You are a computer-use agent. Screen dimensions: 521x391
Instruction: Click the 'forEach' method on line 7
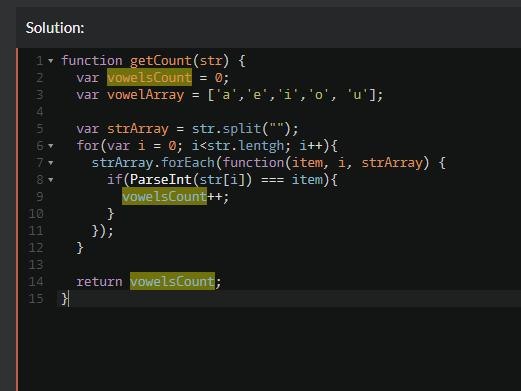pos(188,163)
